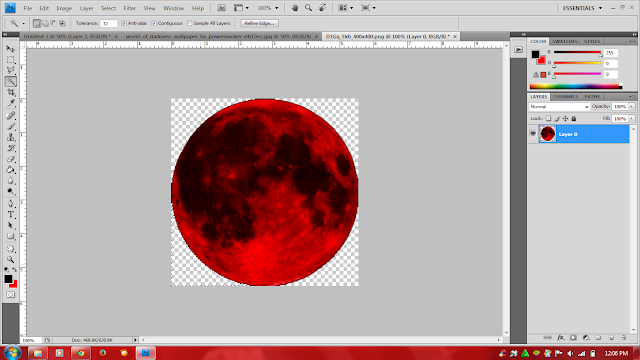Select the Healing Brush tool
The width and height of the screenshot is (640, 360).
coord(11,116)
